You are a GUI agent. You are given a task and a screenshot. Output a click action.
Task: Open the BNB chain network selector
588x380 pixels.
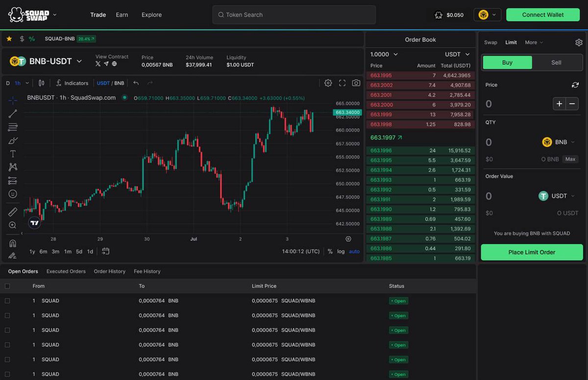pos(488,15)
